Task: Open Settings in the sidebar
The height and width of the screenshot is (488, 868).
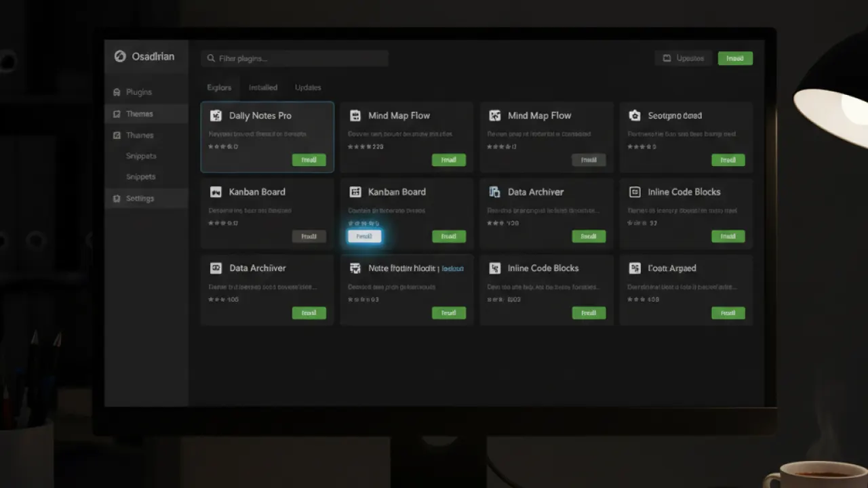Action: tap(147, 198)
